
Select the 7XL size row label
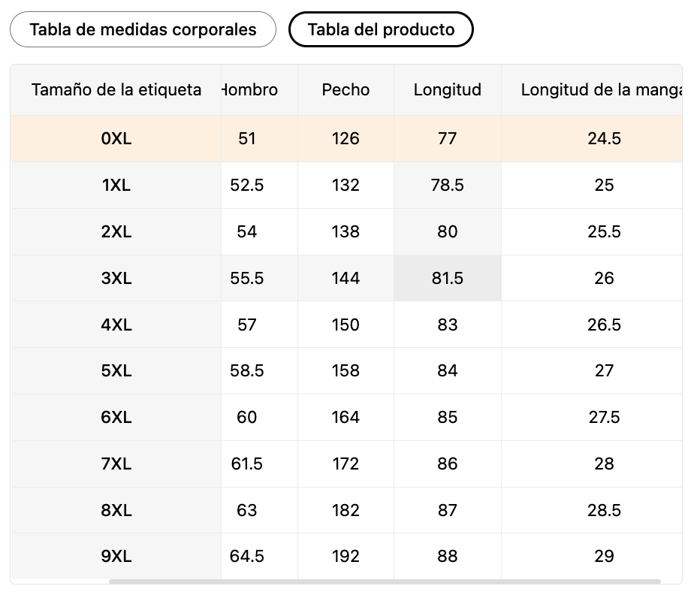pos(116,464)
